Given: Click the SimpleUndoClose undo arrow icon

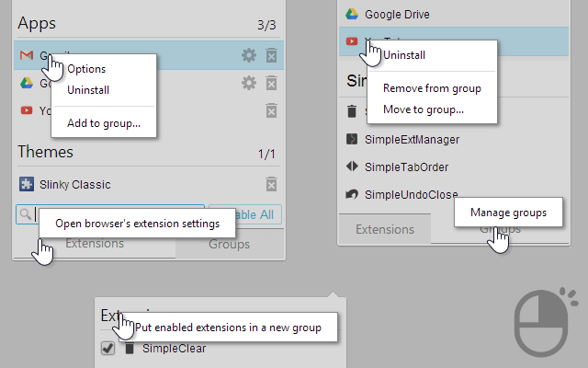Looking at the screenshot, I should pyautogui.click(x=351, y=194).
